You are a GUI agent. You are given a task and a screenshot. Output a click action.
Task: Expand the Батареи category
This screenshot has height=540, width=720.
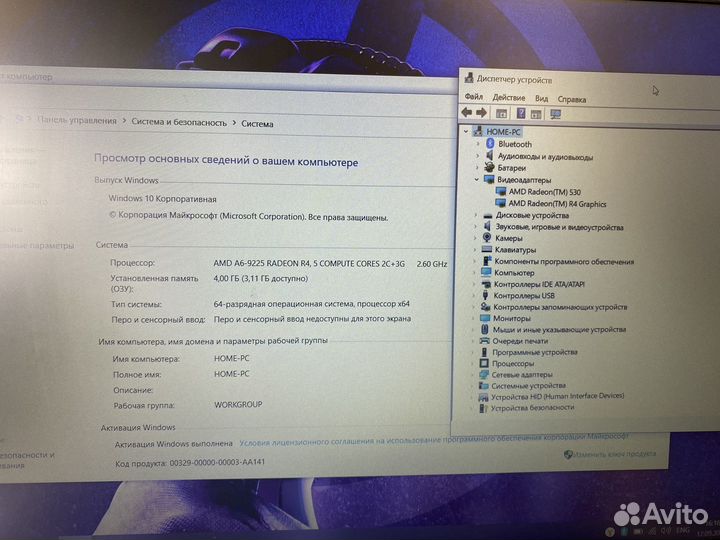[477, 168]
